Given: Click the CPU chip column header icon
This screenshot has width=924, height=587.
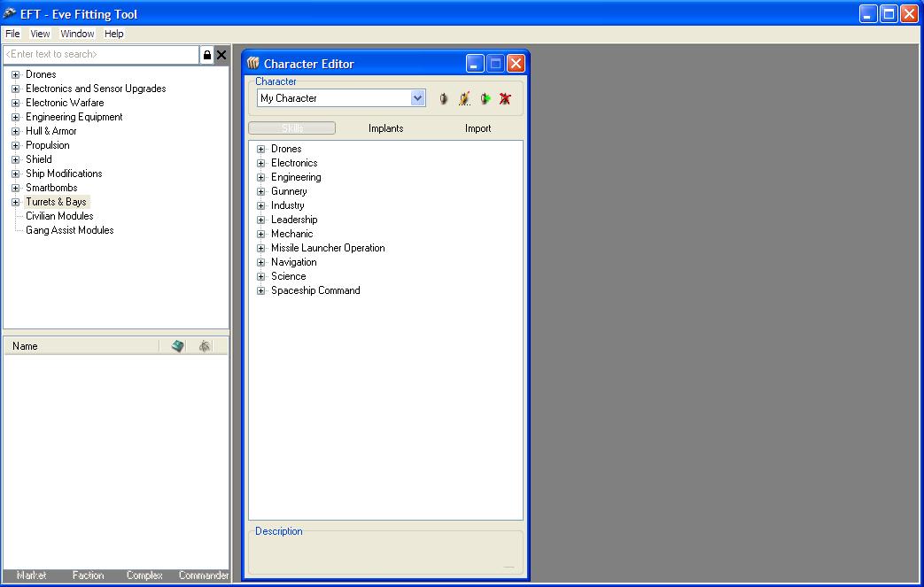Looking at the screenshot, I should tap(177, 346).
